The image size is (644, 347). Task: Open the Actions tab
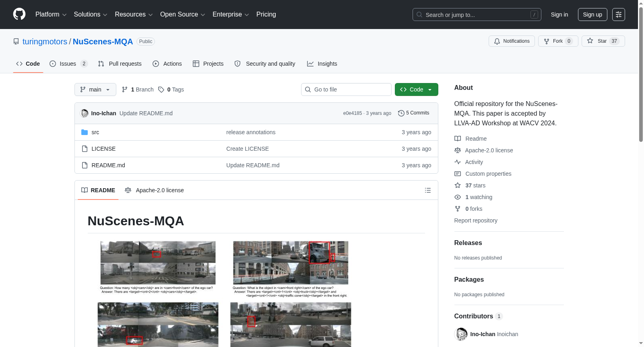point(167,64)
